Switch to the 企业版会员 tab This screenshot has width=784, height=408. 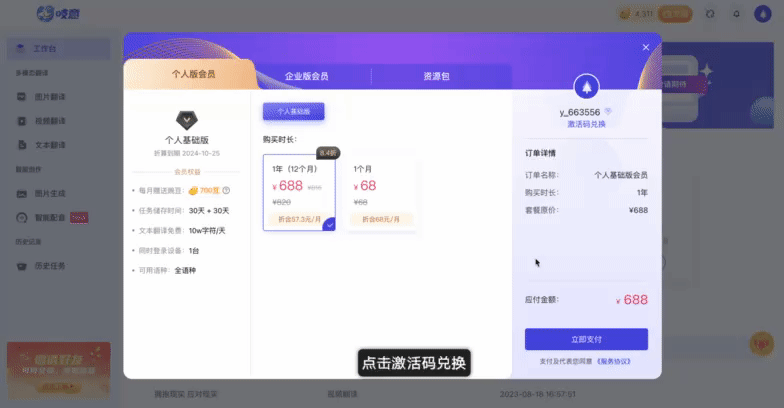click(x=306, y=76)
